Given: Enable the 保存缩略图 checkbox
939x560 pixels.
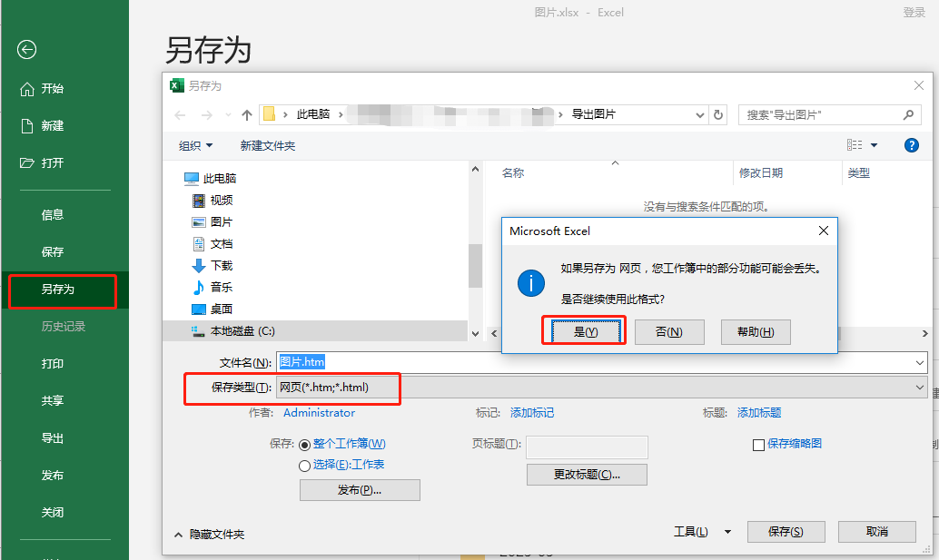Looking at the screenshot, I should coord(759,445).
